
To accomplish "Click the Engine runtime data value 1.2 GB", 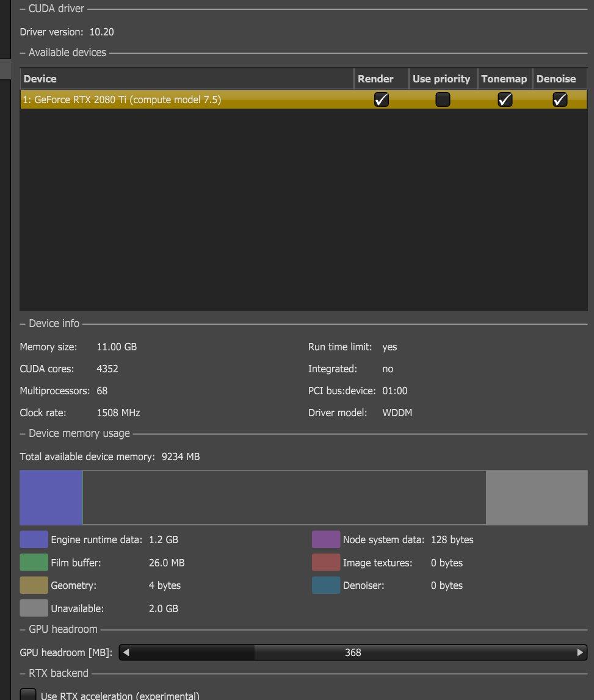I will coord(164,539).
